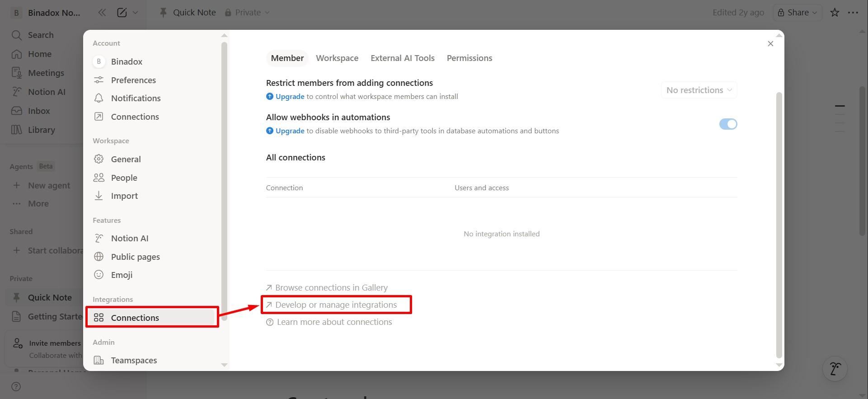This screenshot has width=868, height=399.
Task: Open the Library
Action: [x=42, y=130]
